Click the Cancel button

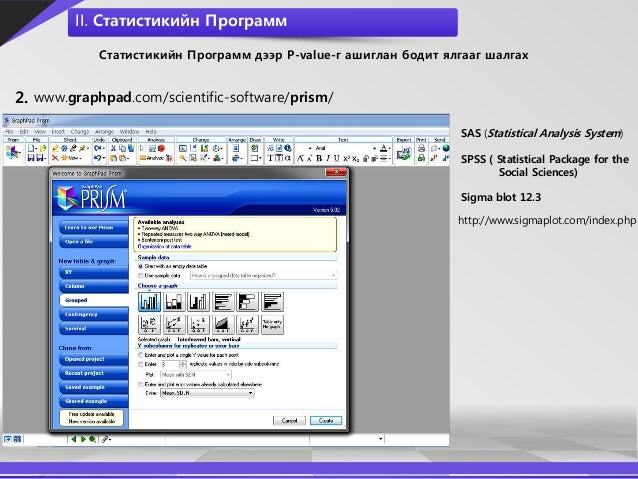pyautogui.click(x=289, y=420)
